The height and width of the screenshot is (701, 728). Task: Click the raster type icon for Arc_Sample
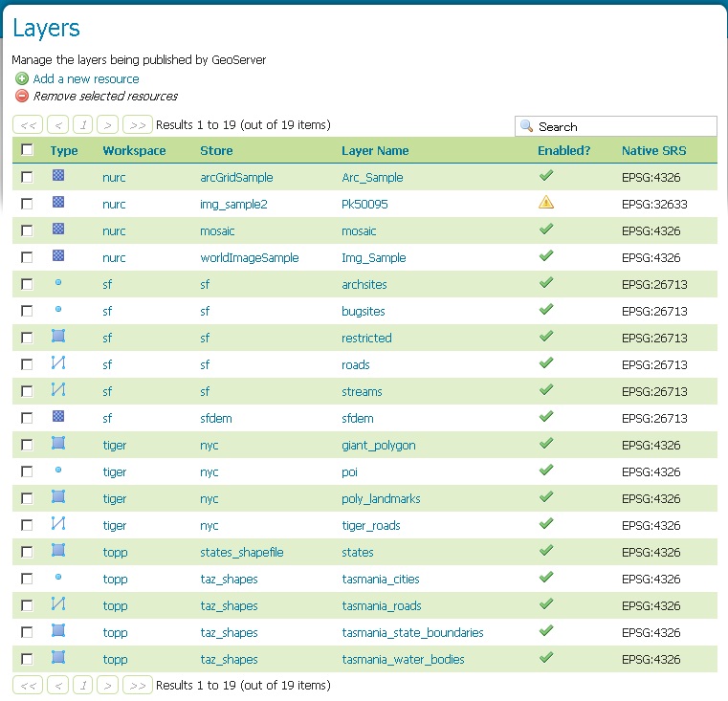tap(58, 176)
